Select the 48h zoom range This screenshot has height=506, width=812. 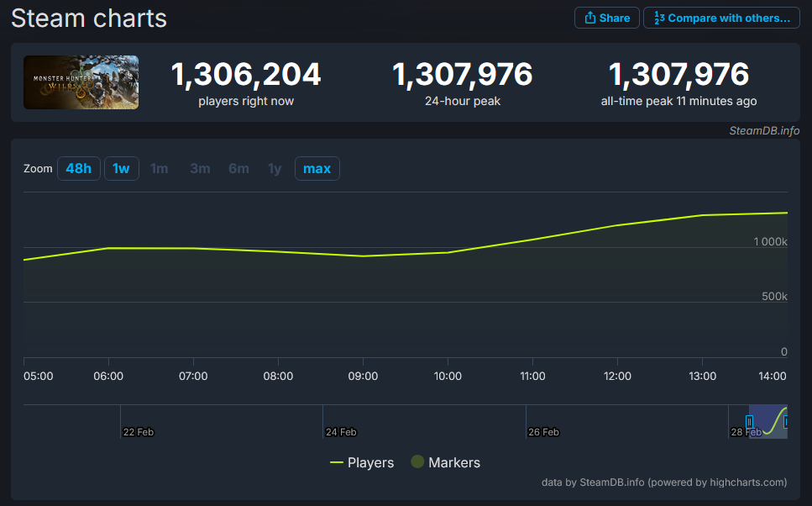tap(79, 168)
